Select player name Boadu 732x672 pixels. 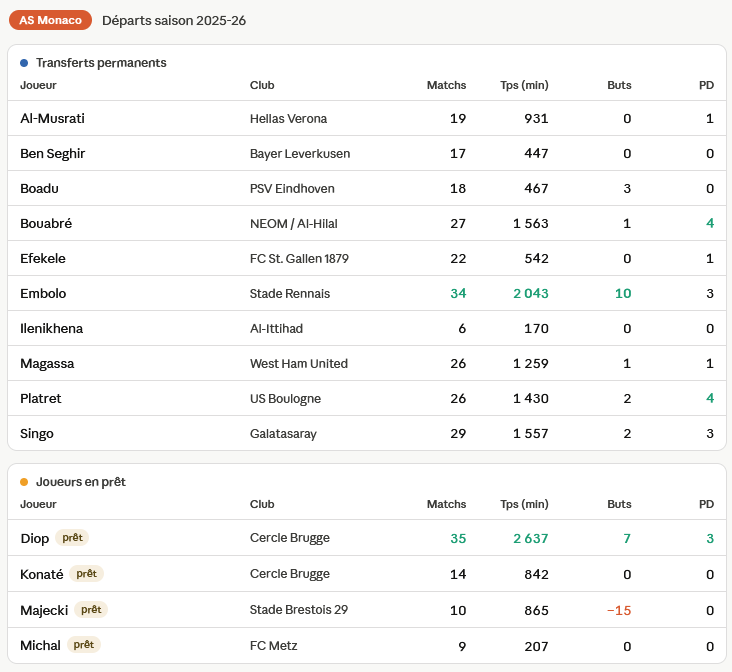click(39, 188)
